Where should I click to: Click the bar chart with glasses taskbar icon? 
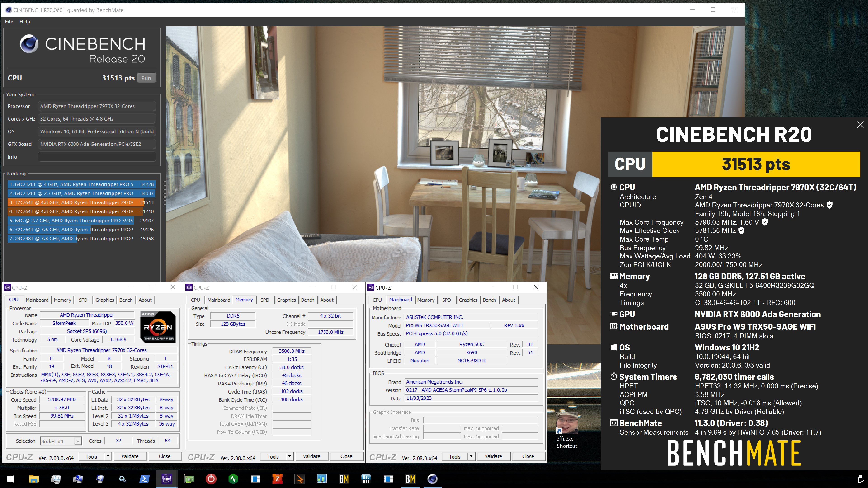[322, 479]
